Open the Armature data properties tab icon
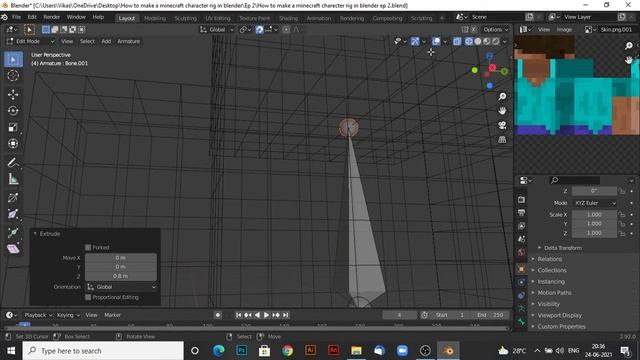 pos(521,309)
